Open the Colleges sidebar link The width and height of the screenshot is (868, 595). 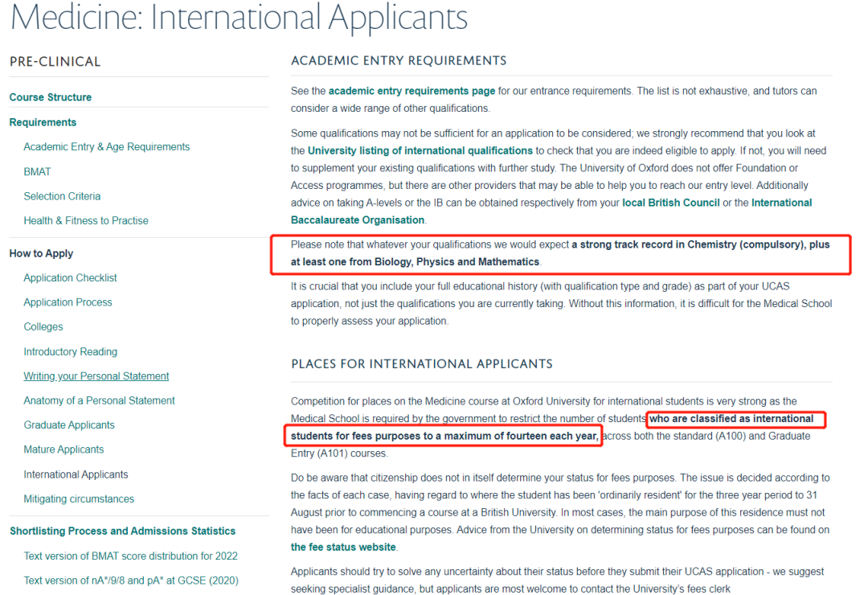(43, 327)
